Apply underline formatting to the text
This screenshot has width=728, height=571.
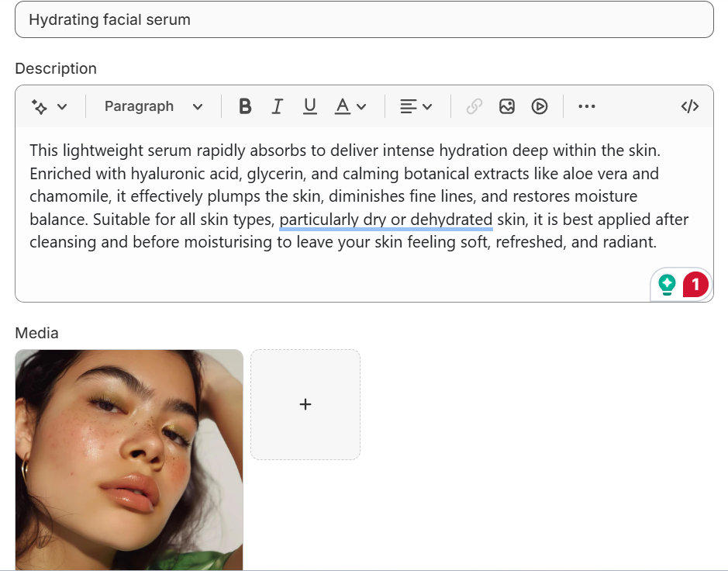tap(310, 106)
